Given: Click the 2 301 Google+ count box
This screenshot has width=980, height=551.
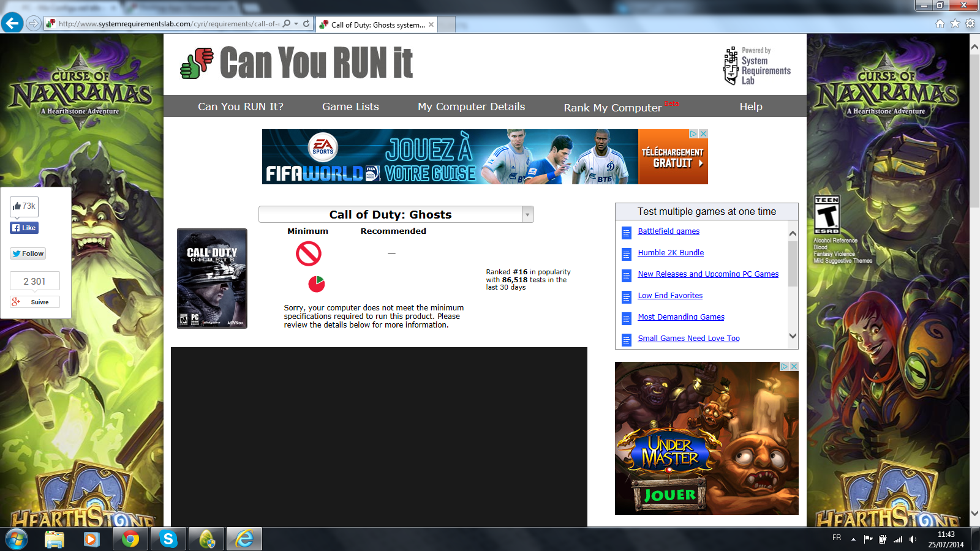Looking at the screenshot, I should 35,282.
